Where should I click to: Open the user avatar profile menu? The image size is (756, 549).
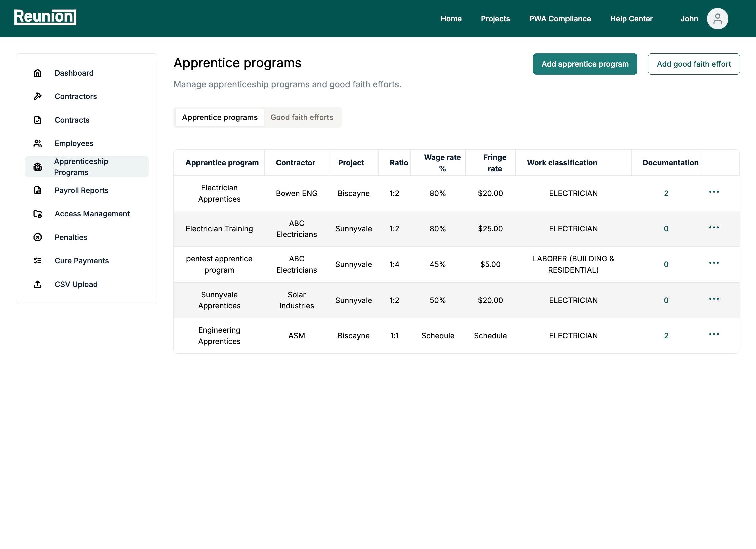click(x=717, y=19)
